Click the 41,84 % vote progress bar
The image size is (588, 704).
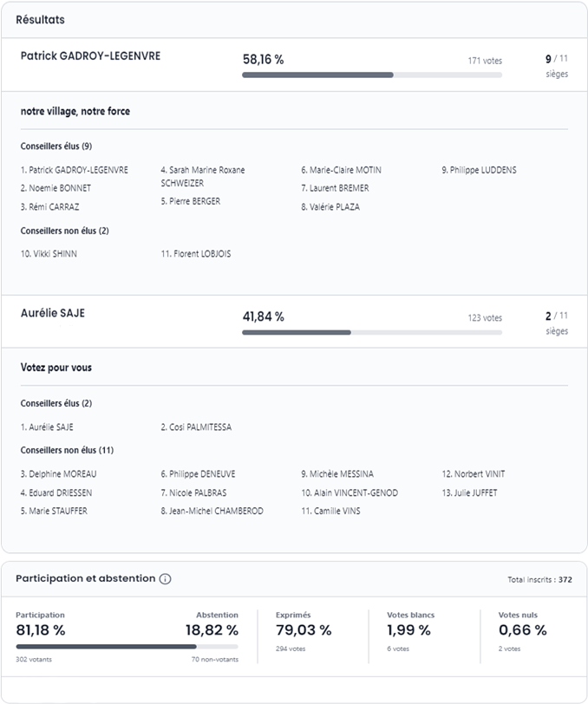pyautogui.click(x=371, y=332)
